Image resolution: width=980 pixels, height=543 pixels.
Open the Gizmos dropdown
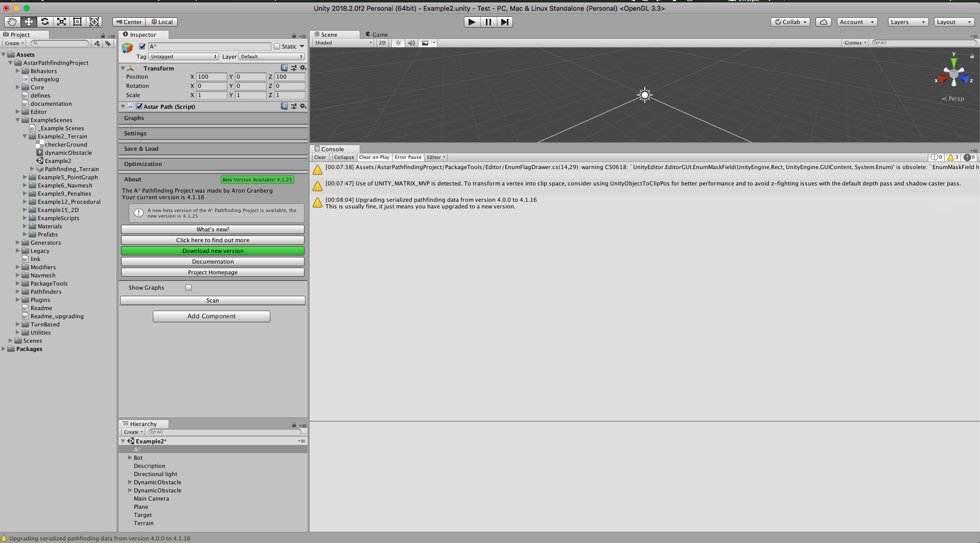tap(855, 43)
